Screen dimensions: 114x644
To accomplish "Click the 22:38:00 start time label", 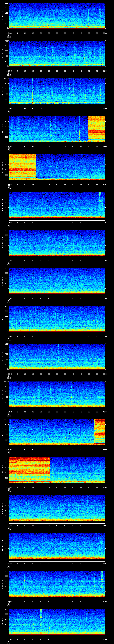I will (x=9, y=374).
